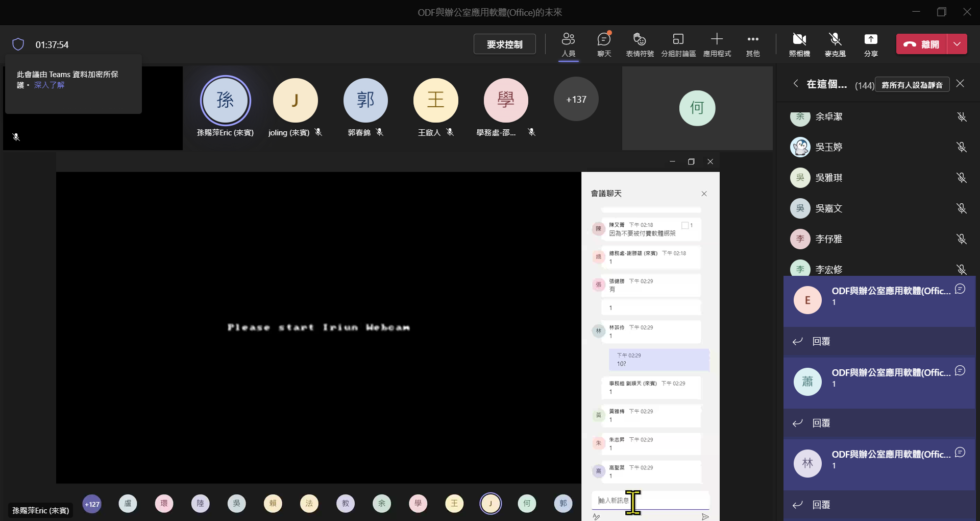Expand the Leave (離開) dropdown arrow
This screenshot has height=521, width=980.
tap(957, 44)
